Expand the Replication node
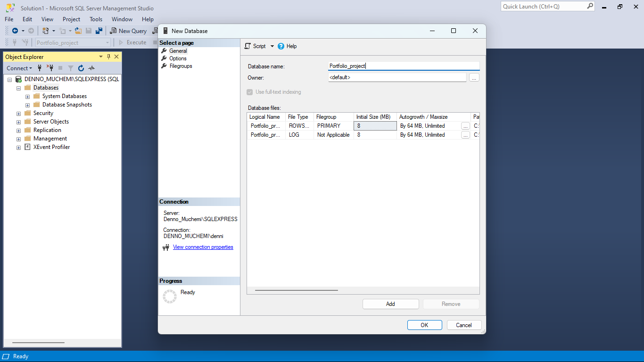The image size is (644, 362). [18, 131]
